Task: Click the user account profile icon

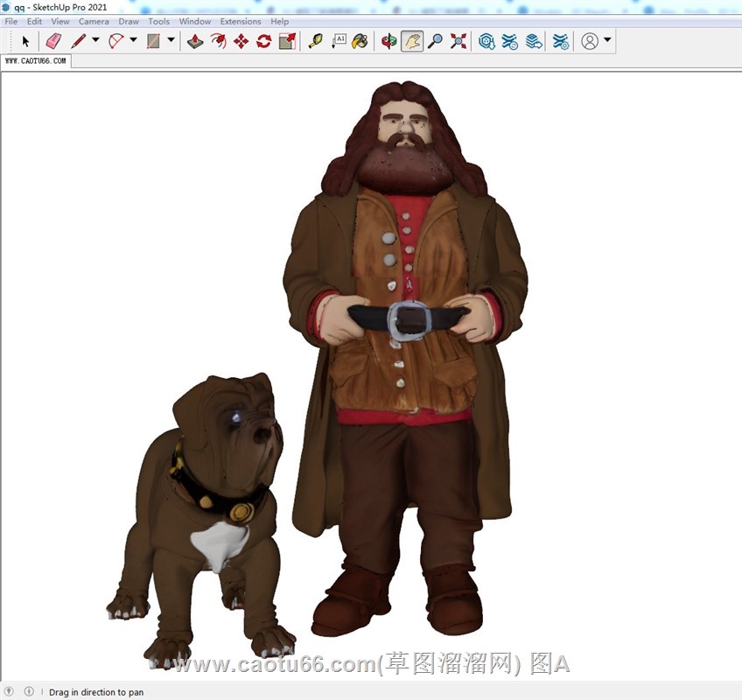Action: coord(590,41)
